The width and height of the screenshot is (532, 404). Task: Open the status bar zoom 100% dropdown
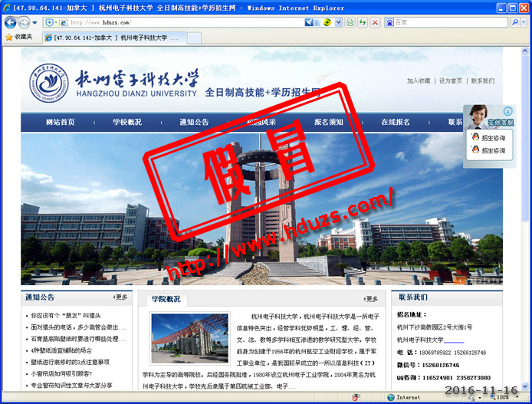point(517,397)
